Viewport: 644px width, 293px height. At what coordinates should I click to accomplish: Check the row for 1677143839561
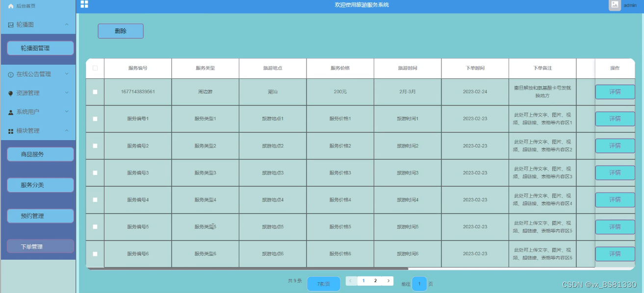[95, 92]
